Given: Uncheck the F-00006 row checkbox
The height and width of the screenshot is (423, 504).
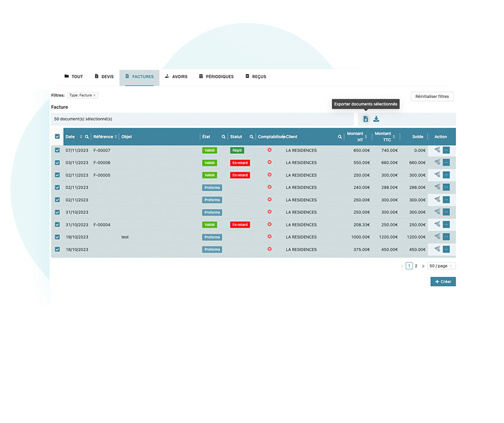Looking at the screenshot, I should coord(57,163).
